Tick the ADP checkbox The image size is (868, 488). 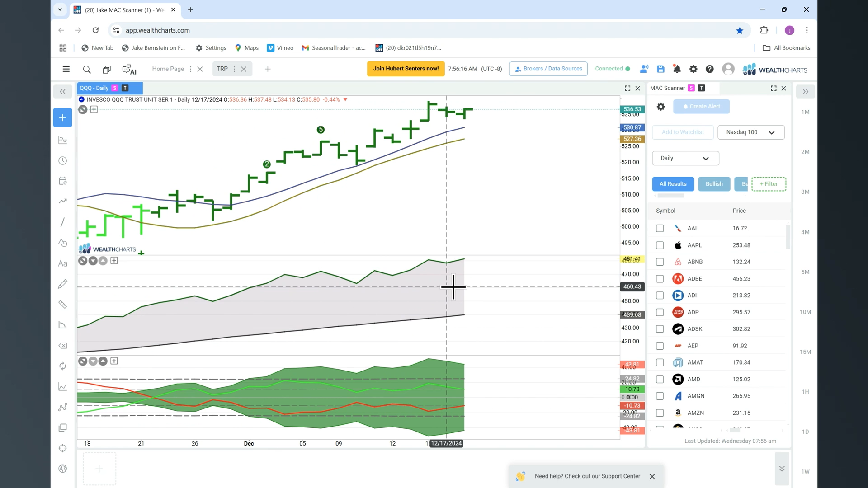click(x=660, y=312)
